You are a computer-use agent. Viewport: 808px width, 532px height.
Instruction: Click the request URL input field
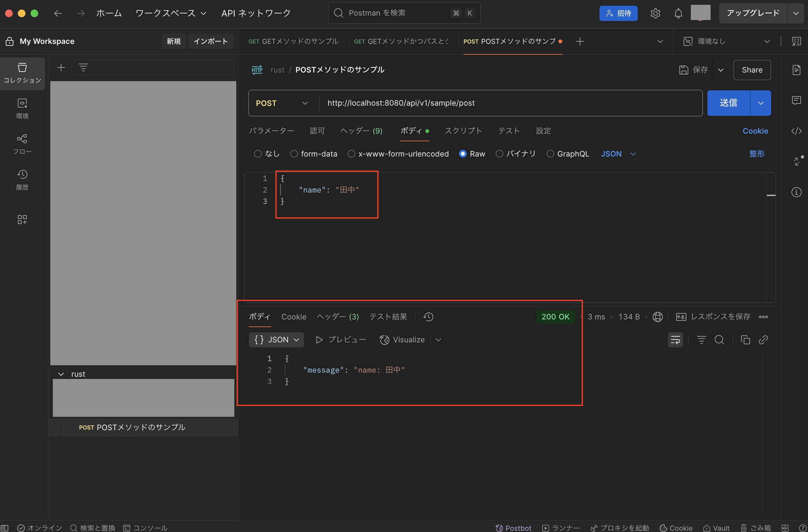[x=509, y=103]
